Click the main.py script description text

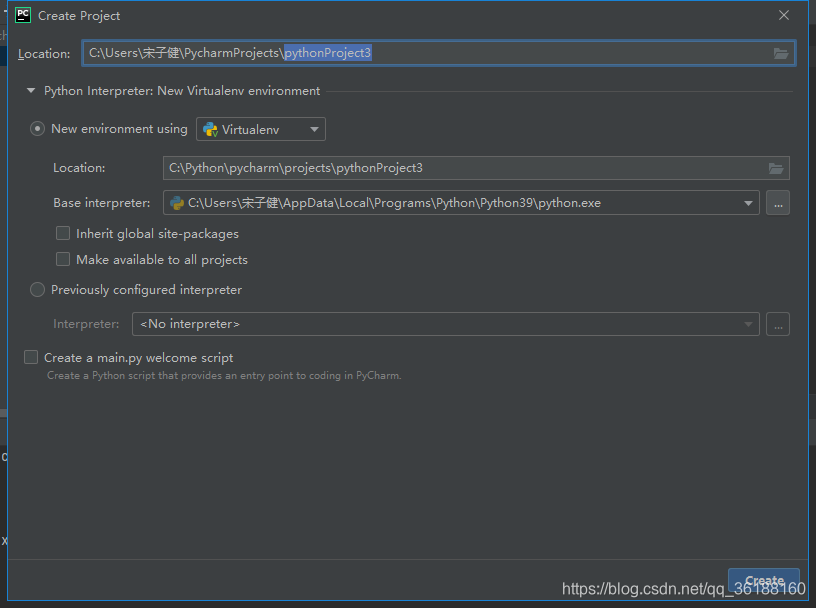(x=224, y=375)
